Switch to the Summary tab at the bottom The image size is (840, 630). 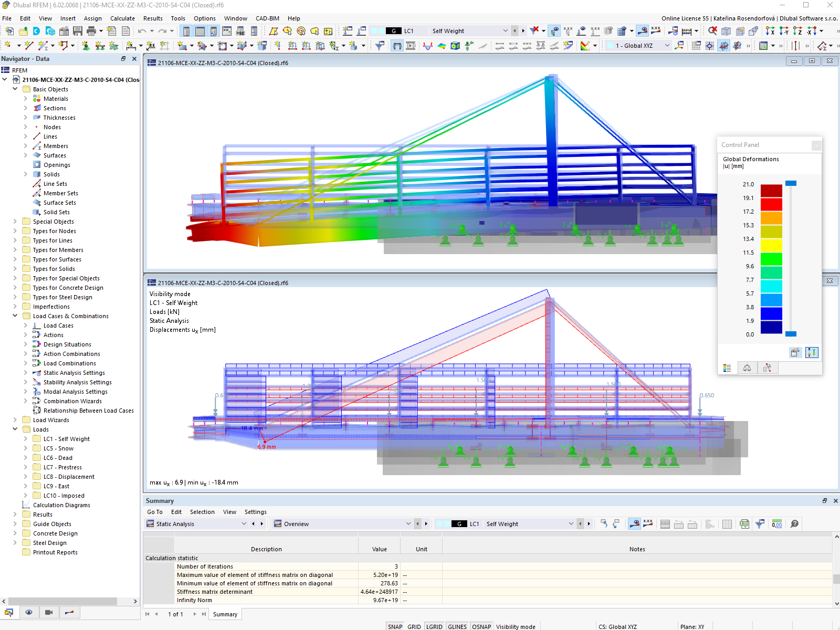[225, 614]
